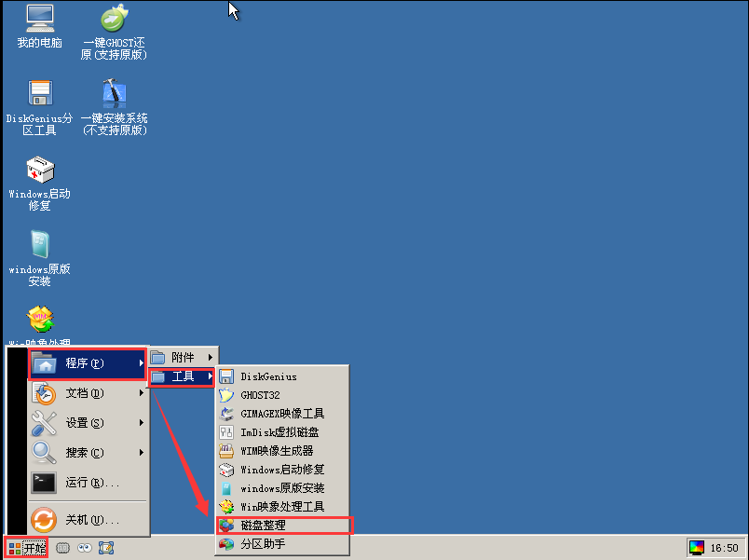Click the notepad icon in quick launch
This screenshot has height=560, width=749.
point(106,548)
